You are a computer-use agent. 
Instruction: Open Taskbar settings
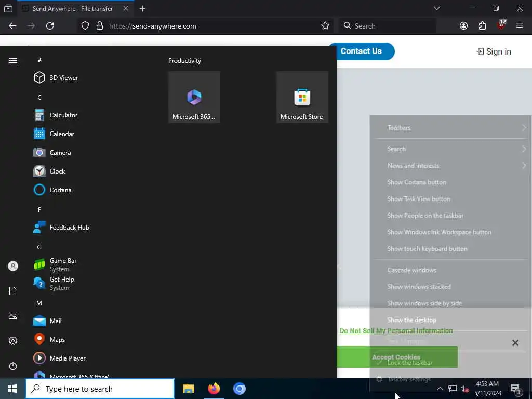tap(450, 379)
